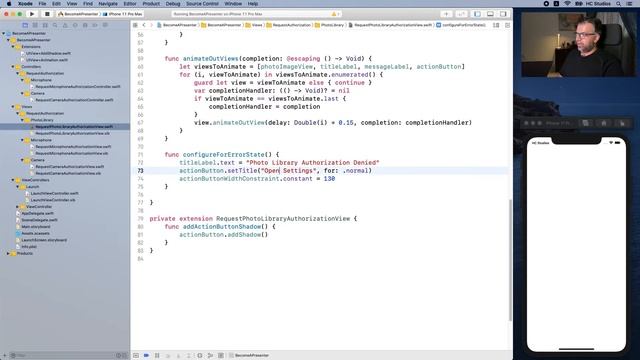Go forward with the jump bar arrow
The image size is (640, 360).
(151, 25)
